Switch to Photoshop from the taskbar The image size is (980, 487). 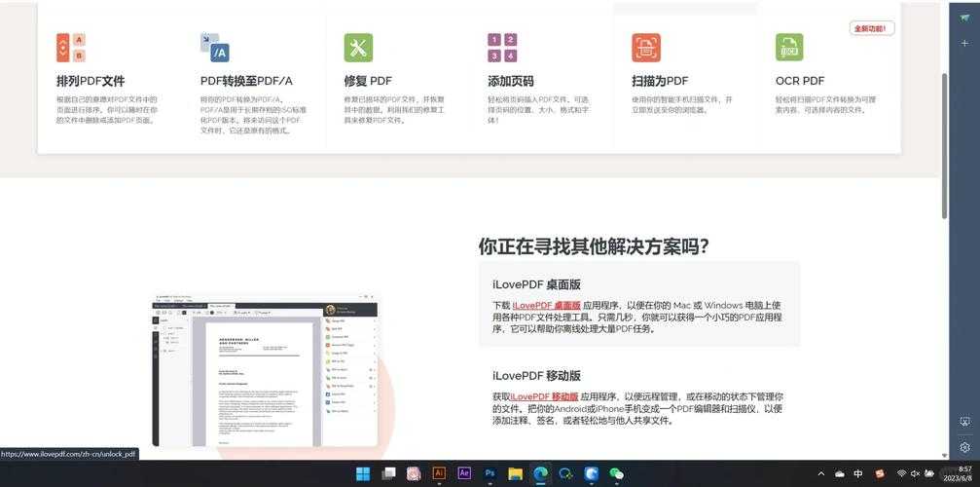point(490,473)
